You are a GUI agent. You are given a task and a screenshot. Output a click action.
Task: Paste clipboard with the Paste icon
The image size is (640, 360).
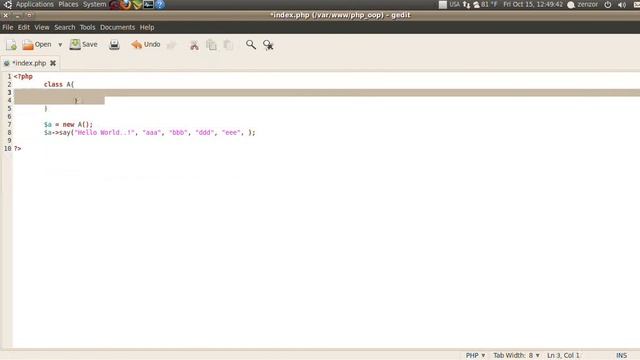click(x=228, y=45)
